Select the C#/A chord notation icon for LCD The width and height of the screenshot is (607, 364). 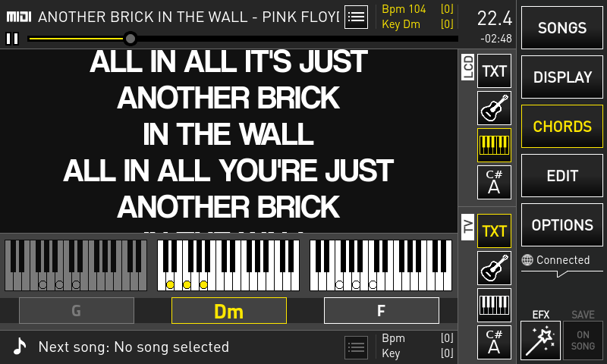click(x=494, y=182)
